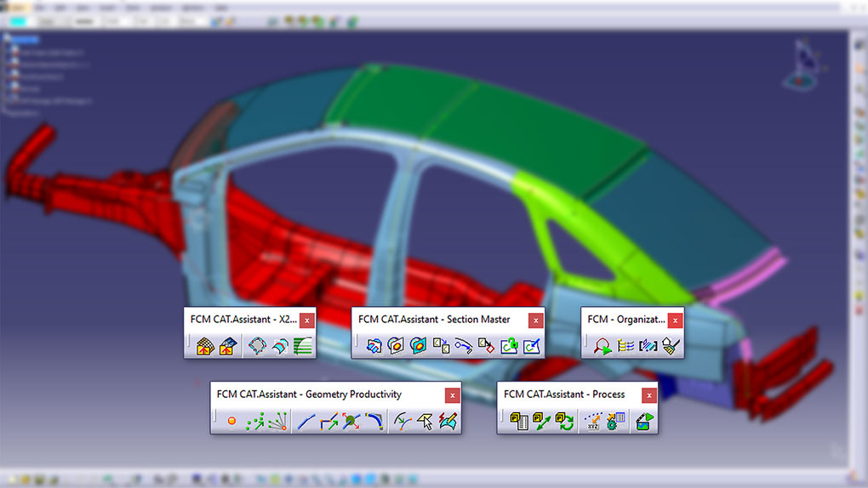Click the first house-with-arrow icon in X2 toolbar

coord(204,346)
